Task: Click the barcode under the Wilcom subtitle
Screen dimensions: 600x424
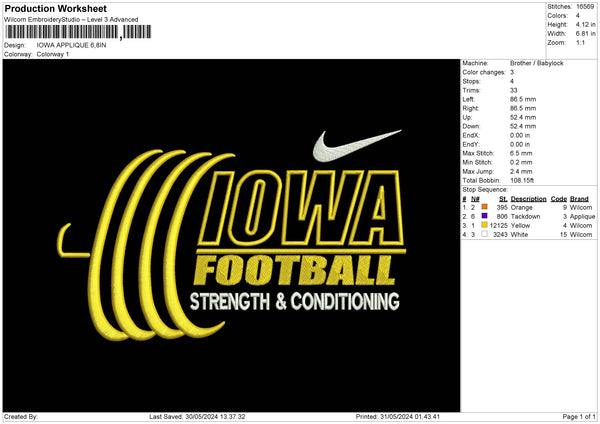Action: pyautogui.click(x=78, y=32)
